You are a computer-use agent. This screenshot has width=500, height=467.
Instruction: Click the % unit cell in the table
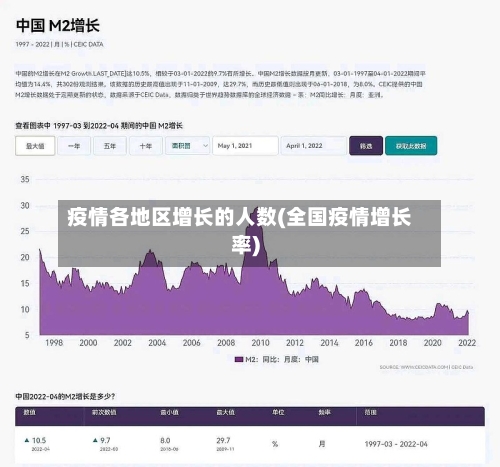[275, 444]
